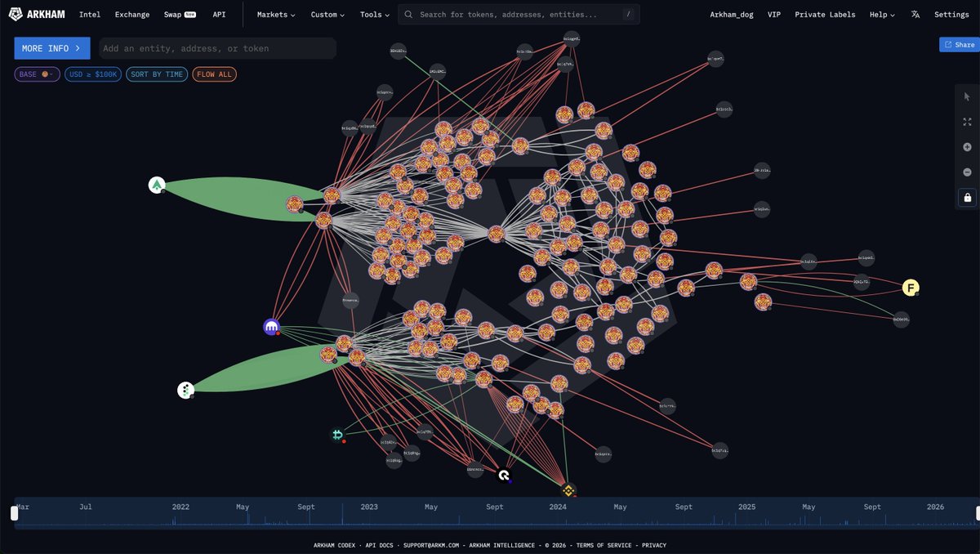Go to the Exchange page

pyautogui.click(x=132, y=15)
